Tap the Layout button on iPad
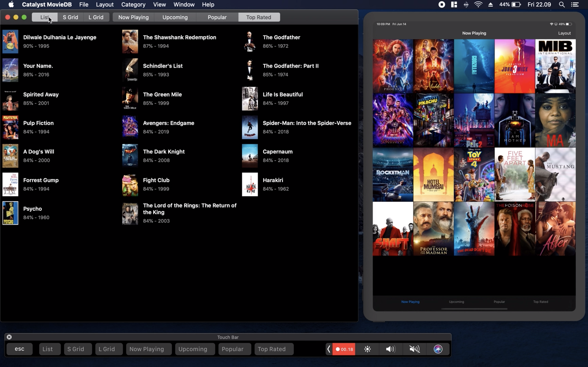Viewport: 588px width, 367px height. click(564, 33)
